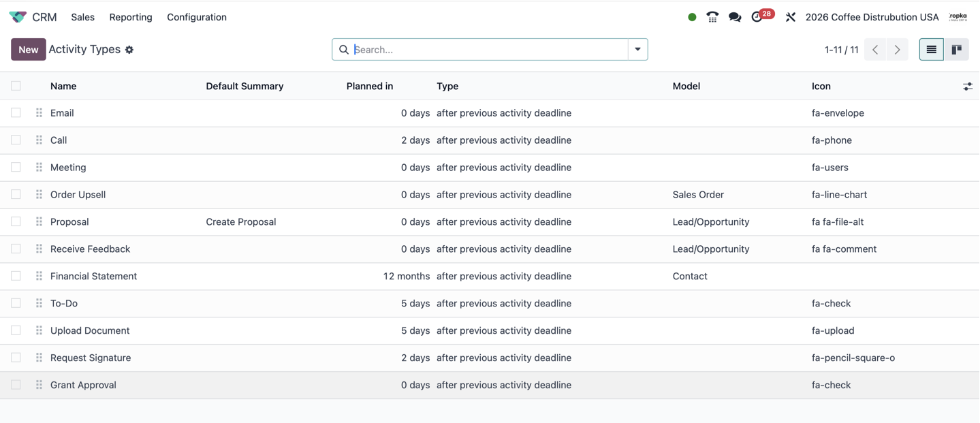
Task: Sort by the Type column header
Action: 447,87
